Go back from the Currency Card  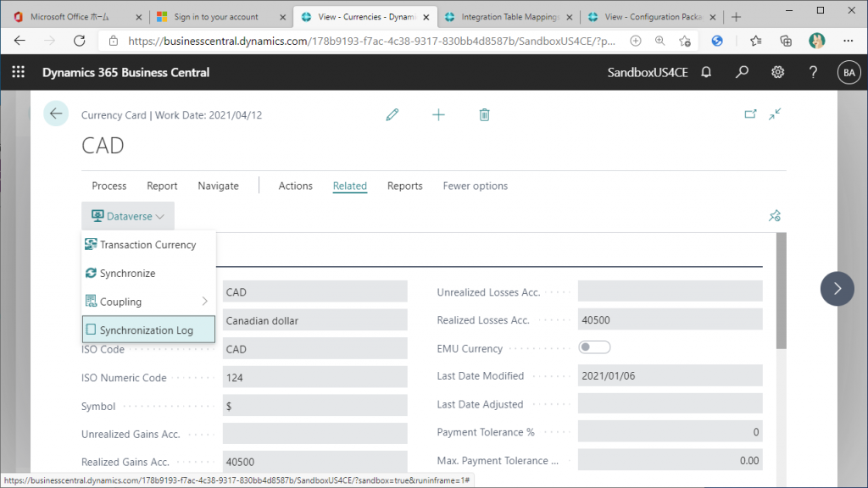click(56, 114)
